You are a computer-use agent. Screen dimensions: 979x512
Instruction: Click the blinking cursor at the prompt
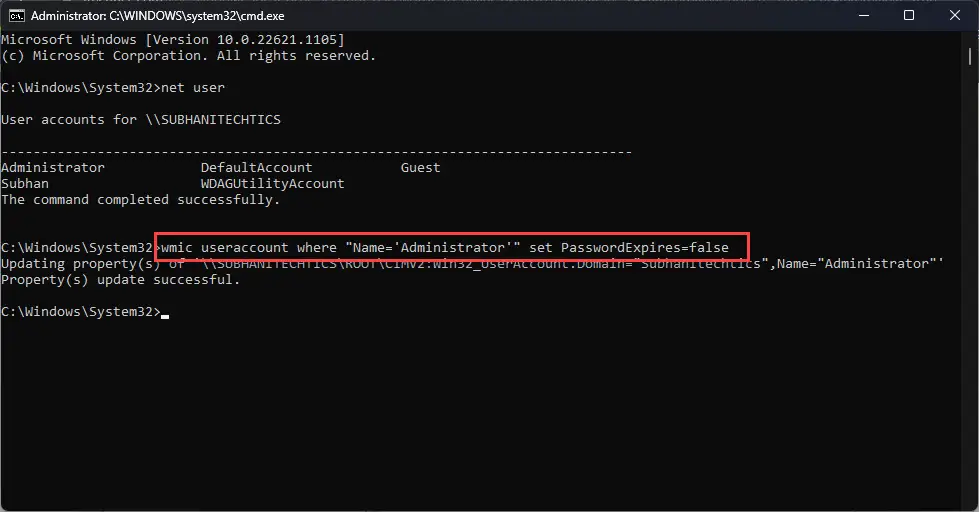[x=165, y=316]
